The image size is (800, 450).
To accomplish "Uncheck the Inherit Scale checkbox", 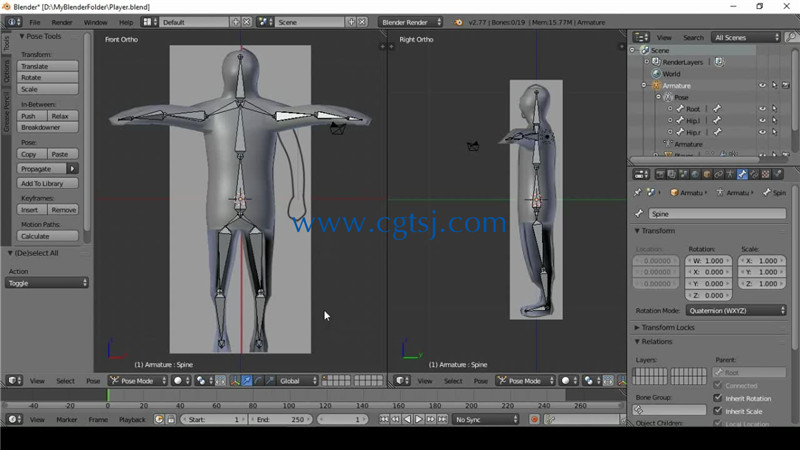I will click(x=718, y=411).
